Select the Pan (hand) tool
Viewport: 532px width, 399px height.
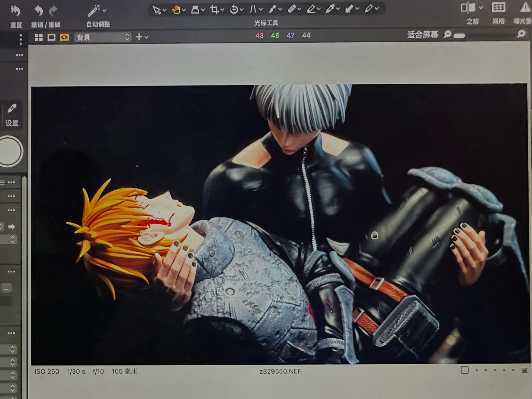click(176, 10)
